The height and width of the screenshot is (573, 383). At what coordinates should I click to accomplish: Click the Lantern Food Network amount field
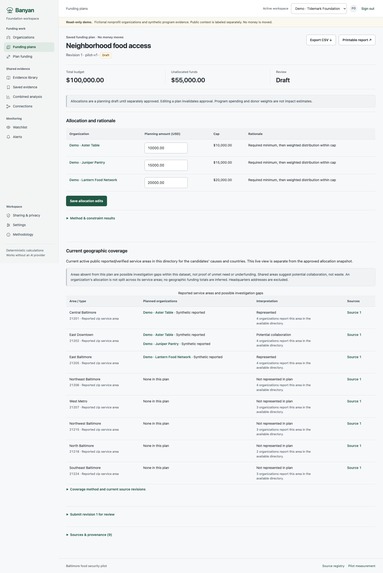166,182
